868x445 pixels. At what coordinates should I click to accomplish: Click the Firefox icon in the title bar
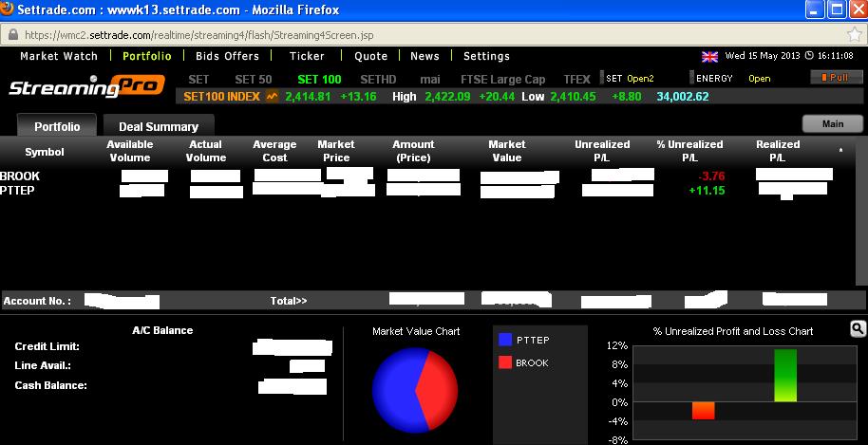pyautogui.click(x=8, y=9)
